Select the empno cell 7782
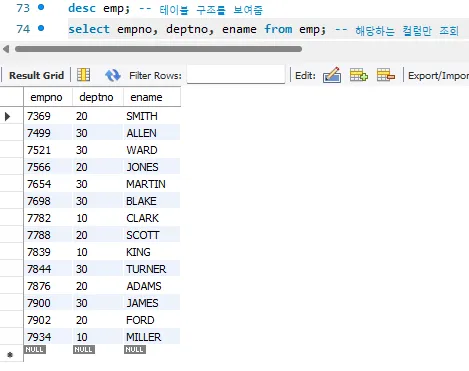The height and width of the screenshot is (371, 469). coord(48,218)
